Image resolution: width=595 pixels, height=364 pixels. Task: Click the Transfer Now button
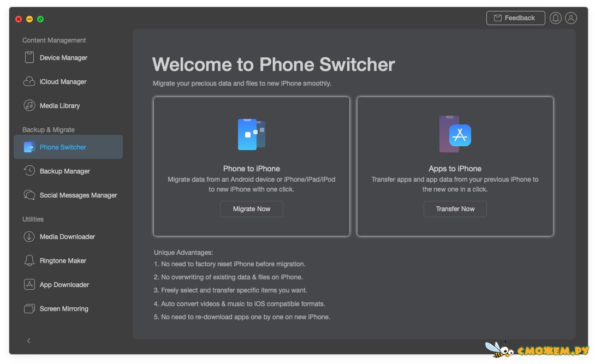(x=455, y=209)
